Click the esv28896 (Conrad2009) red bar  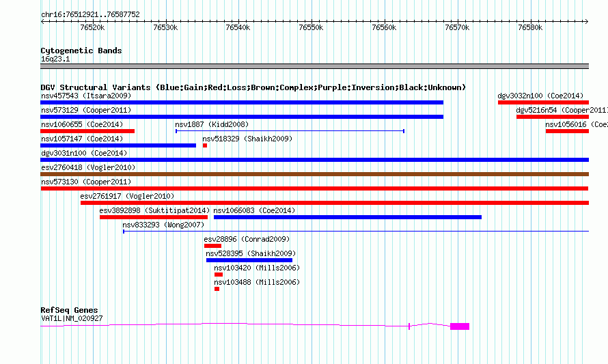point(213,246)
